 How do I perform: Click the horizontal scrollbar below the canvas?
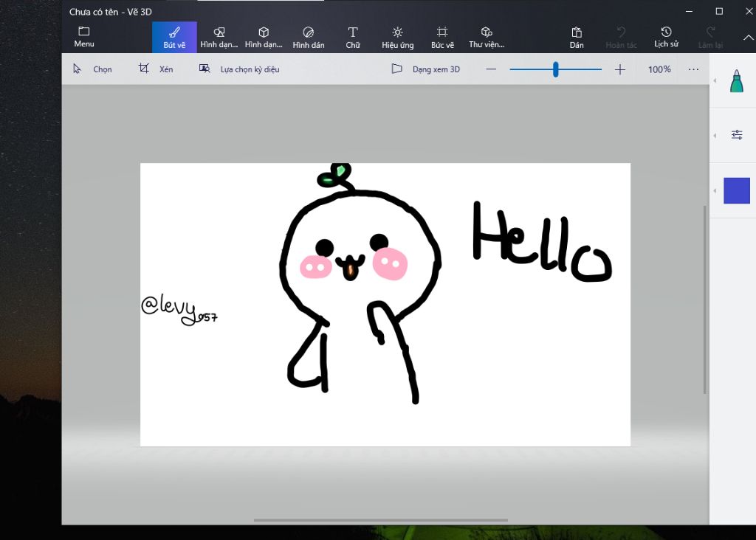[381, 520]
